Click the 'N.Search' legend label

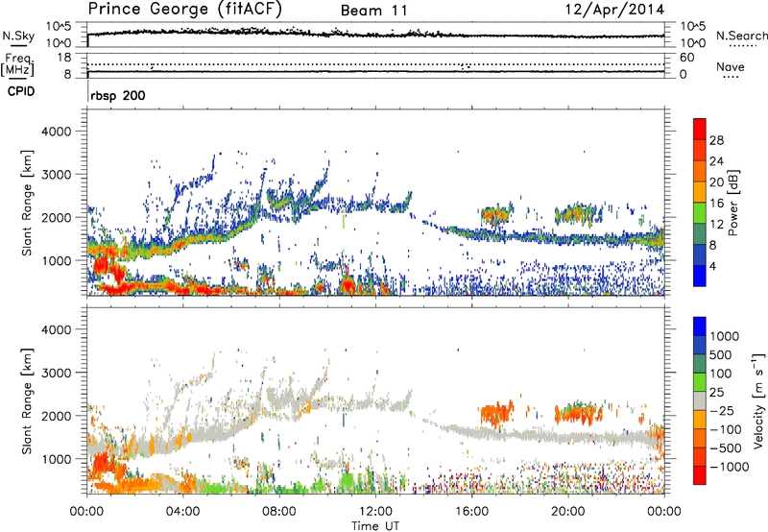click(x=741, y=36)
